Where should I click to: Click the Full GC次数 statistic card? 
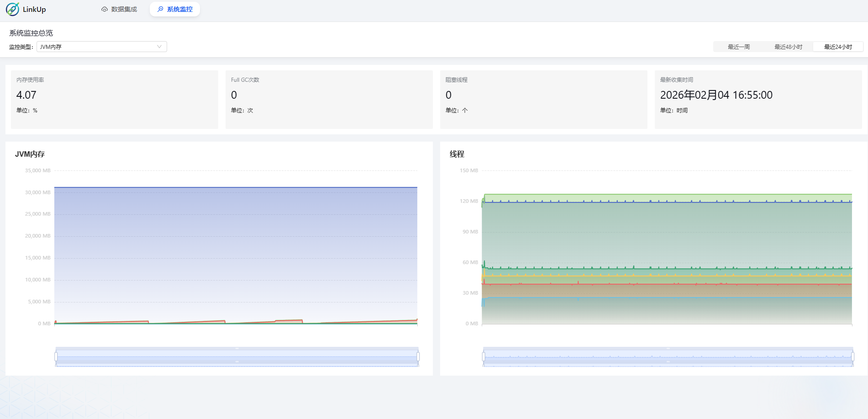(x=329, y=99)
